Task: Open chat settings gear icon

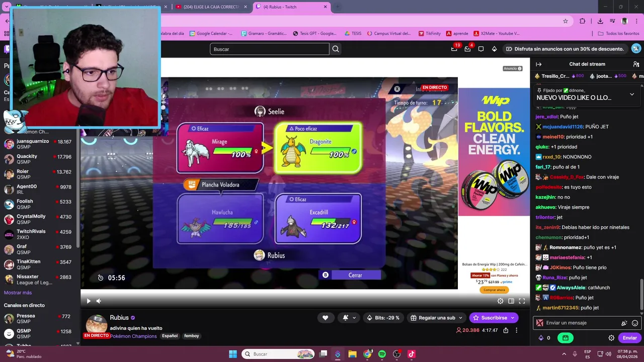Action: (611, 338)
